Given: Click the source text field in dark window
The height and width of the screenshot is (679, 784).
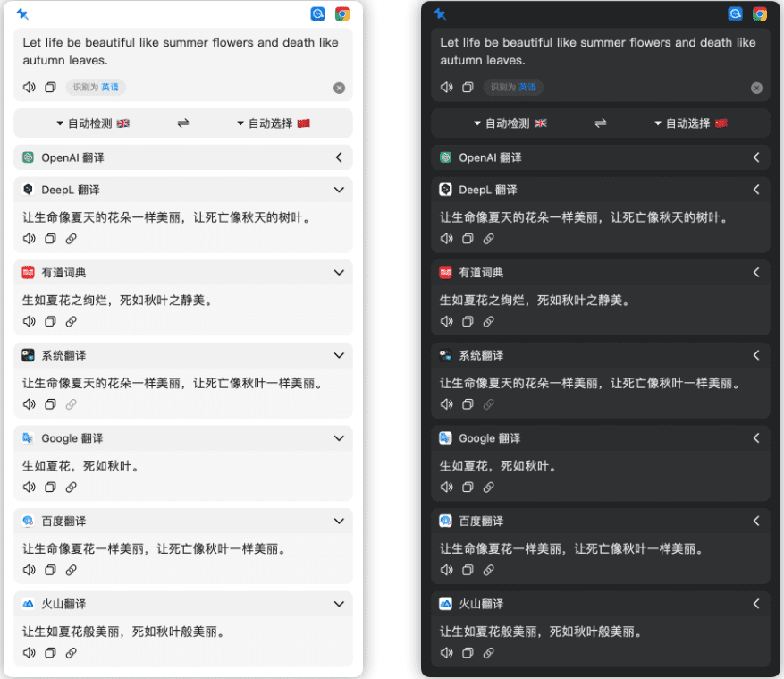Looking at the screenshot, I should click(x=598, y=51).
